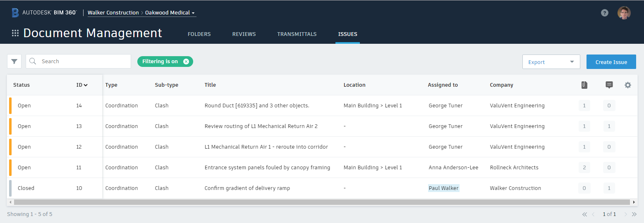Click the Location column header
The height and width of the screenshot is (223, 644).
[354, 85]
